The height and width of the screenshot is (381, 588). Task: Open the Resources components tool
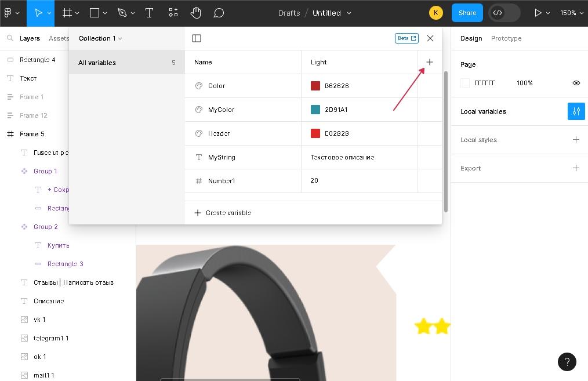pos(173,13)
